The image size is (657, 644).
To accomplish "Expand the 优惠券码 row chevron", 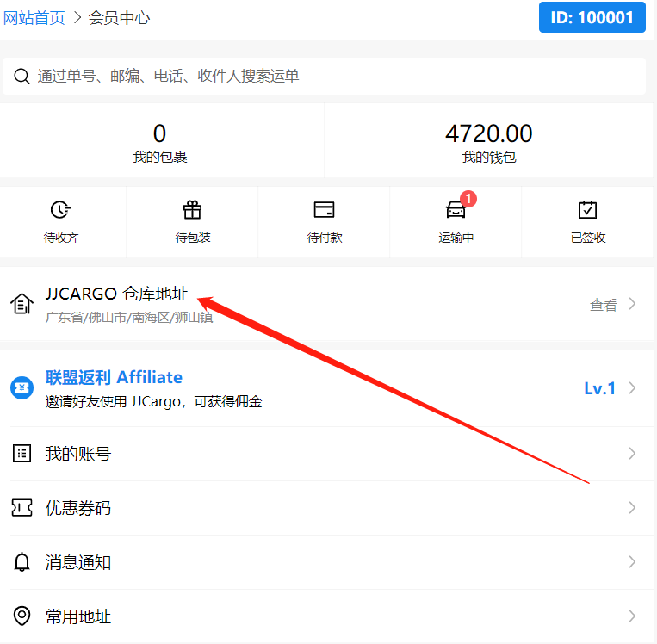I will (632, 508).
